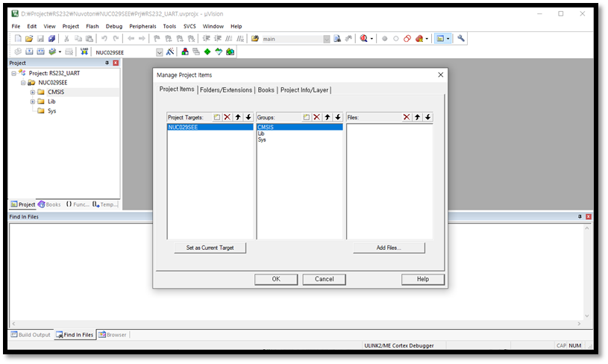Image resolution: width=608 pixels, height=364 pixels.
Task: Click the Select Software Packs icon
Action: coord(219,51)
